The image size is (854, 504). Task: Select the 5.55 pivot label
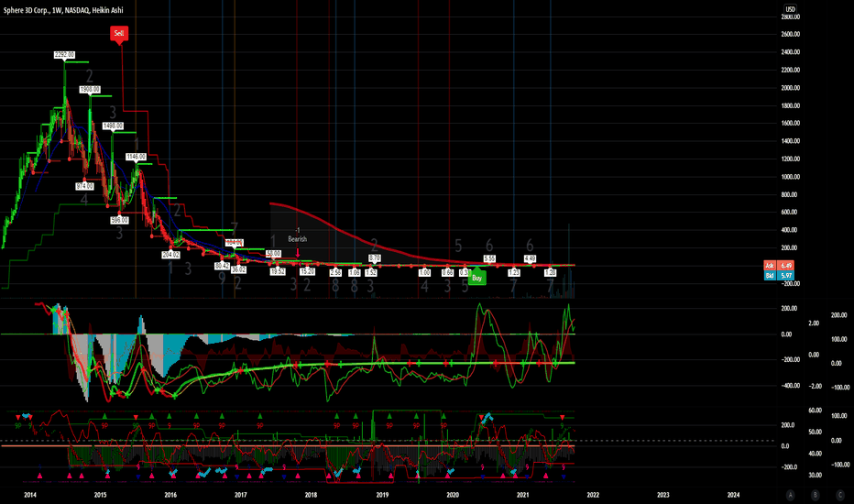pos(489,258)
